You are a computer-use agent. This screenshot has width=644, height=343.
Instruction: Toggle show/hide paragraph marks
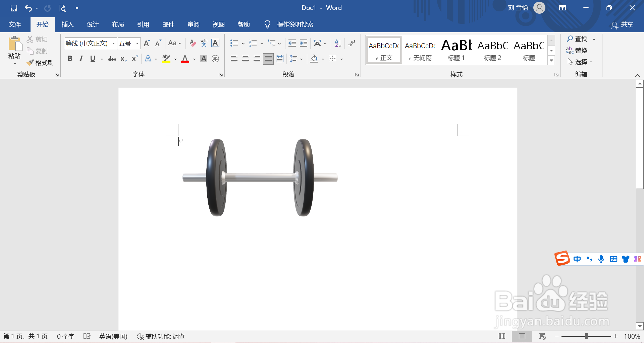pos(352,43)
